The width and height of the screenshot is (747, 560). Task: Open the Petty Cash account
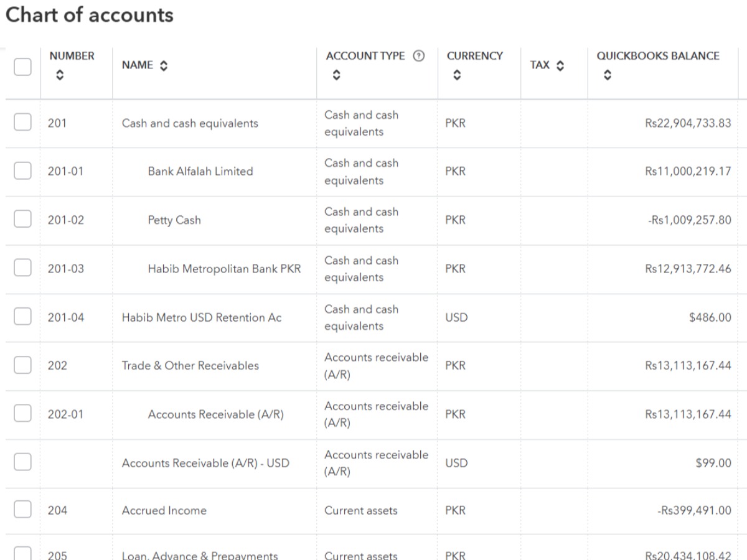point(174,220)
